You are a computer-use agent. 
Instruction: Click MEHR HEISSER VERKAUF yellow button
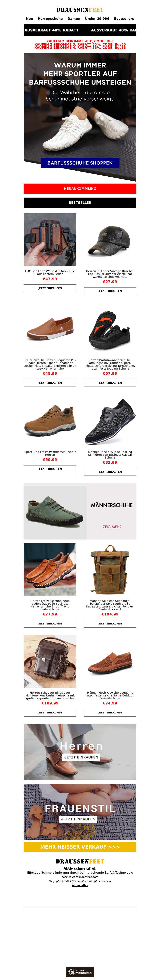[x=80, y=847]
